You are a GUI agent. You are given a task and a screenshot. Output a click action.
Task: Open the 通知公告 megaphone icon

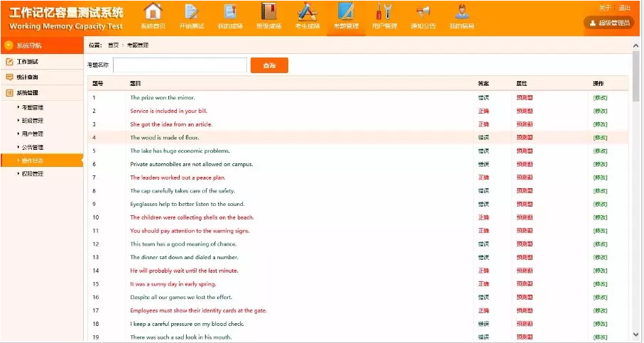[x=423, y=11]
